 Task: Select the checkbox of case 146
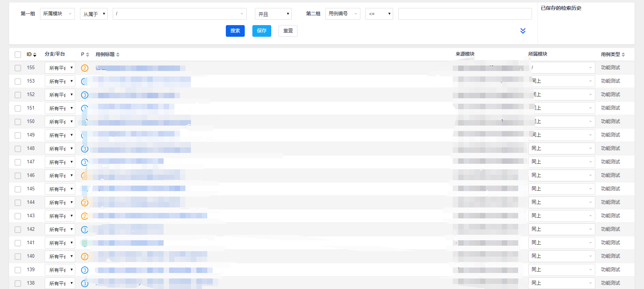coord(18,176)
